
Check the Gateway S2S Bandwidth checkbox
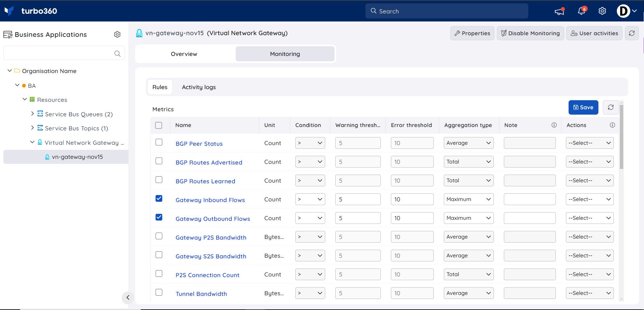coord(159,255)
